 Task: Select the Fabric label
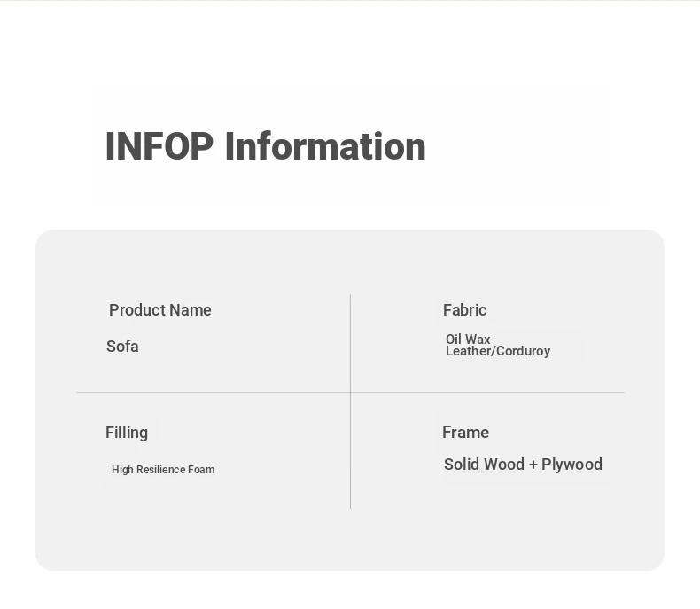tap(464, 310)
